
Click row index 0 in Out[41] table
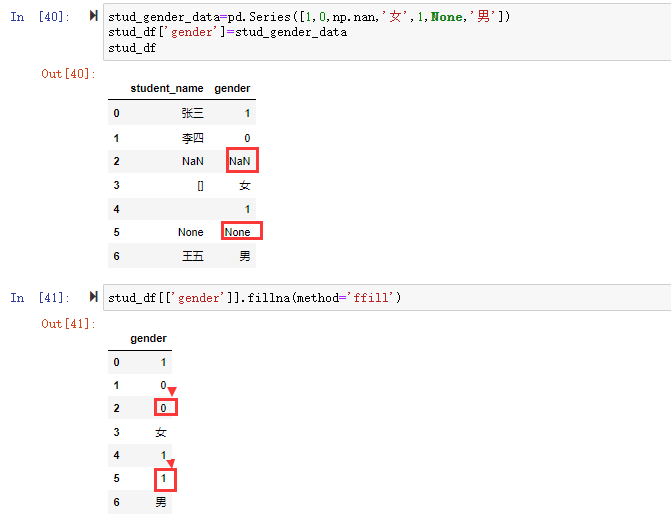[x=116, y=362]
